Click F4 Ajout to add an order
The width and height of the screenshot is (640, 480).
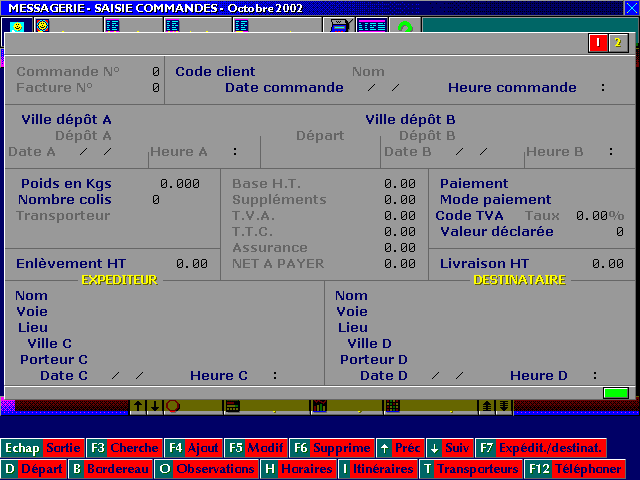(193, 448)
